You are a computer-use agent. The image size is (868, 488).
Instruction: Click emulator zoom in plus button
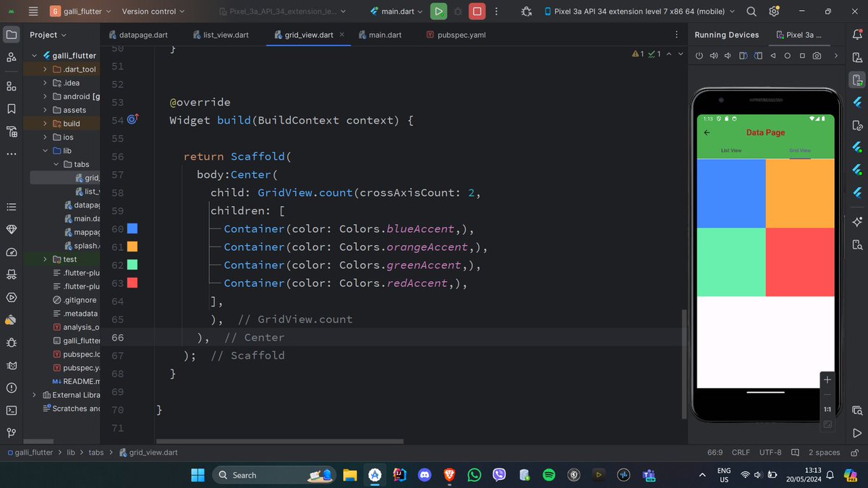tap(827, 380)
